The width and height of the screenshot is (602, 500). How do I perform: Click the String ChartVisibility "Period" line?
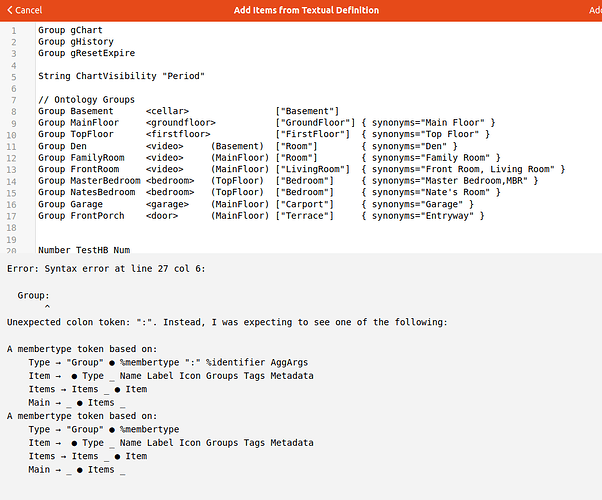pos(121,76)
